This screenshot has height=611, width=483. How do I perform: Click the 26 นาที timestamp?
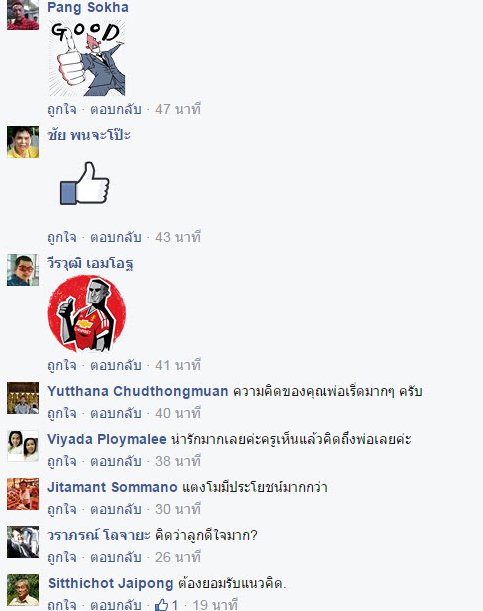[178, 557]
